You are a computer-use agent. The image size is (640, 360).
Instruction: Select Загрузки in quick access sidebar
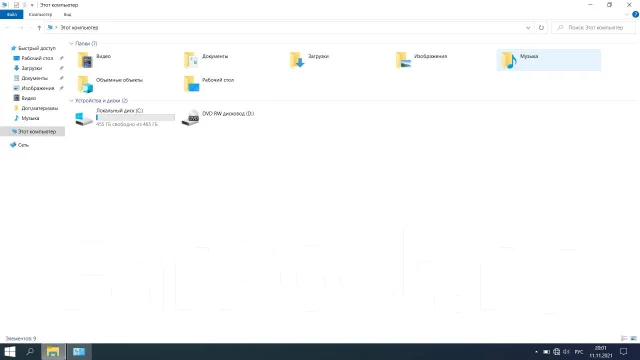(31, 68)
